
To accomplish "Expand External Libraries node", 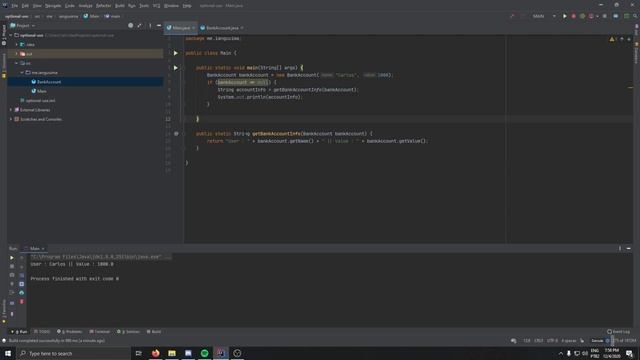I will tap(11, 110).
